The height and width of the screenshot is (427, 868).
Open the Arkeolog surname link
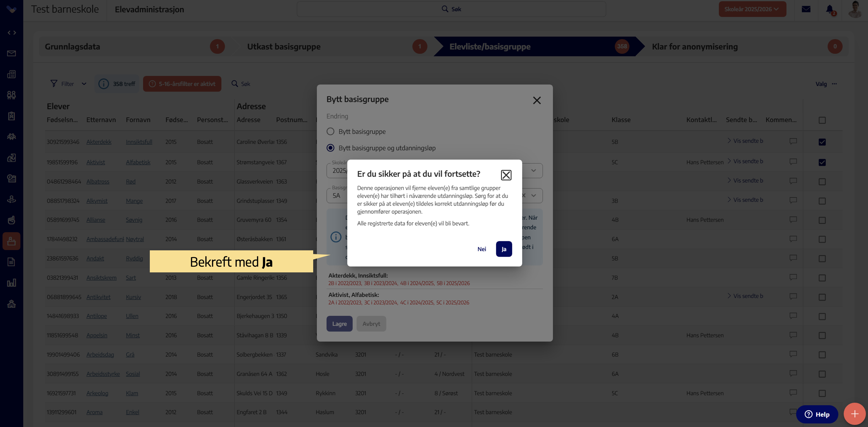pyautogui.click(x=97, y=393)
